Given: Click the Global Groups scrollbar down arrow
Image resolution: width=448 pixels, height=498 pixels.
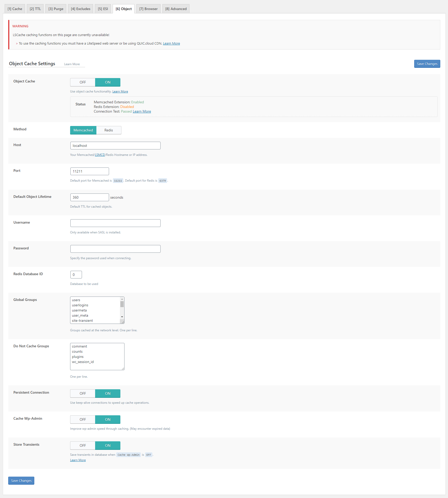Looking at the screenshot, I should click(x=122, y=317).
